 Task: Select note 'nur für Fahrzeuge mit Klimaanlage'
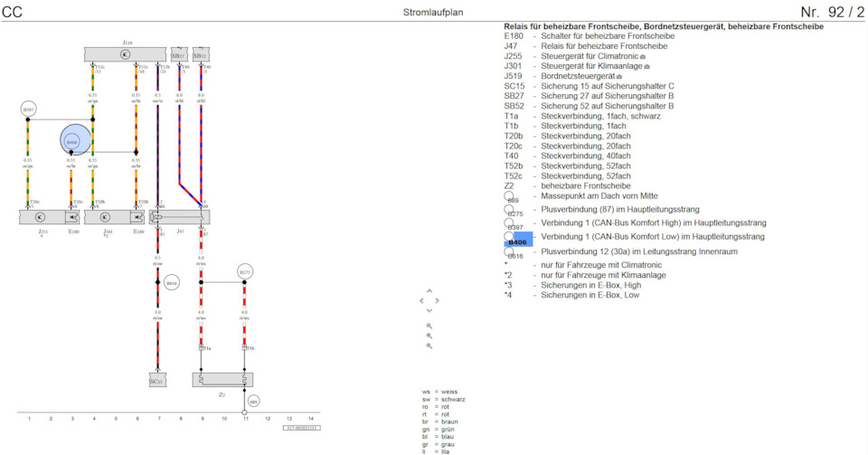coord(603,275)
